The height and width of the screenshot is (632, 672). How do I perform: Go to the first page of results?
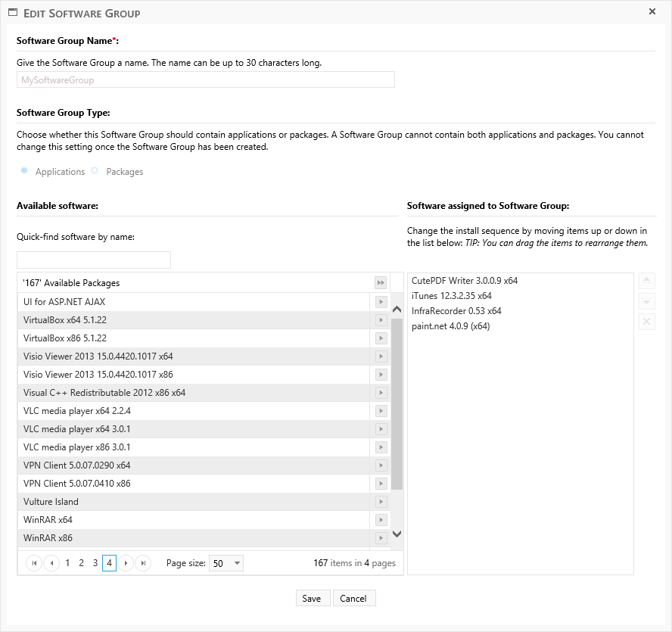click(34, 563)
